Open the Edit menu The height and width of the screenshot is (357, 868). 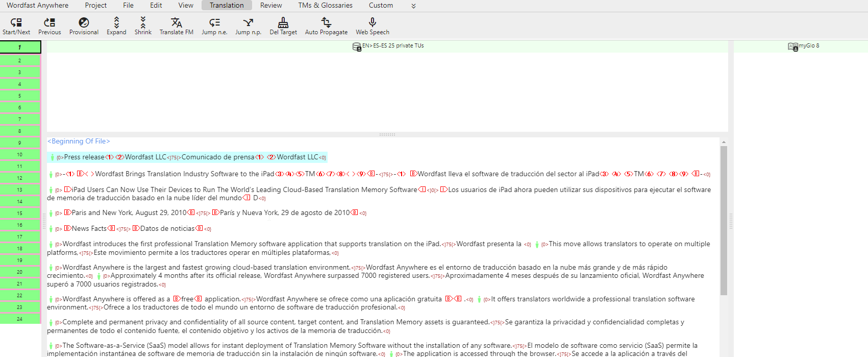tap(156, 5)
